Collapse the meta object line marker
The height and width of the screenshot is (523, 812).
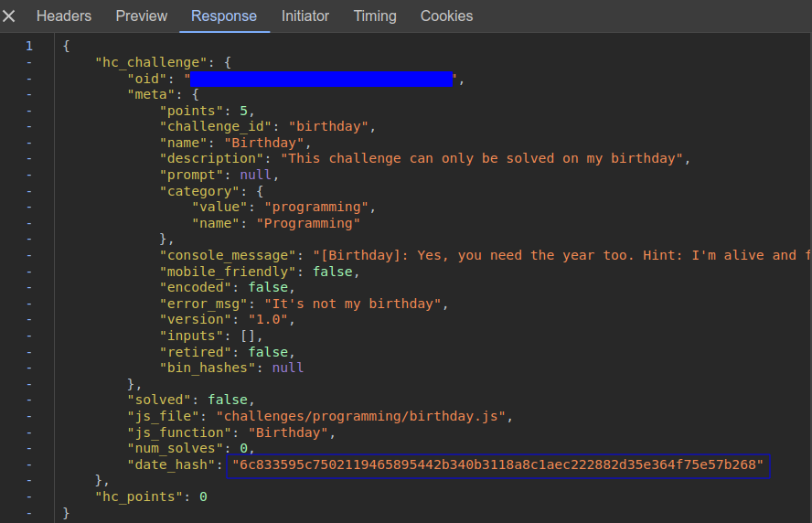[x=29, y=95]
